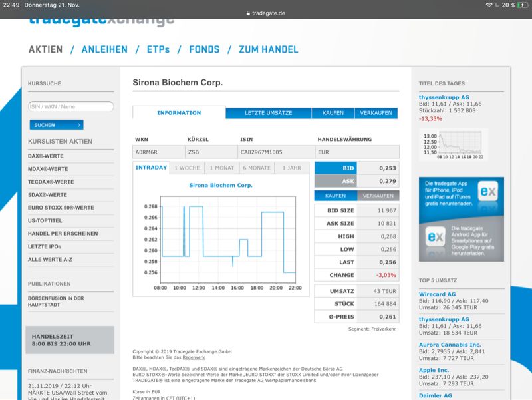The width and height of the screenshot is (532, 400).
Task: Tap the lock icon beside tradegate.de
Action: [x=248, y=13]
